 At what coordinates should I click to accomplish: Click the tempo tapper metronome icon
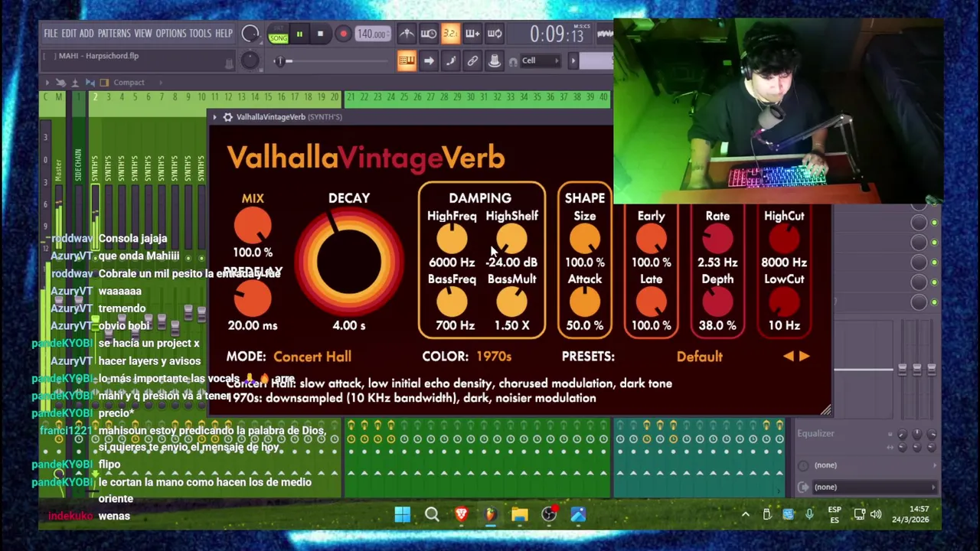[x=407, y=34]
